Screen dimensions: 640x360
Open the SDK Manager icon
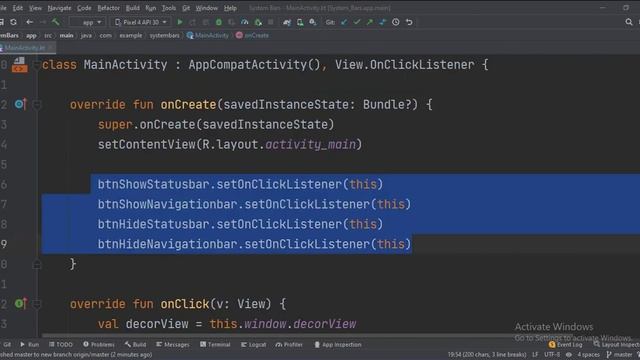(x=313, y=22)
